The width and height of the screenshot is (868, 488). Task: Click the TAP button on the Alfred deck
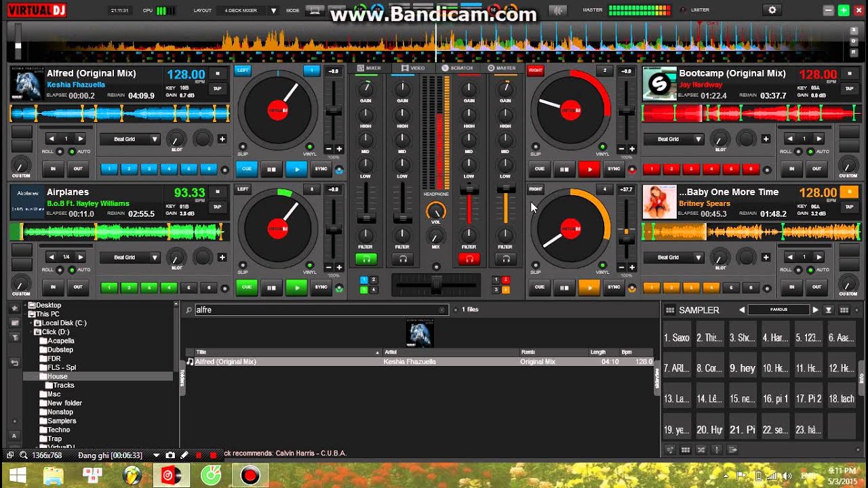click(x=217, y=88)
